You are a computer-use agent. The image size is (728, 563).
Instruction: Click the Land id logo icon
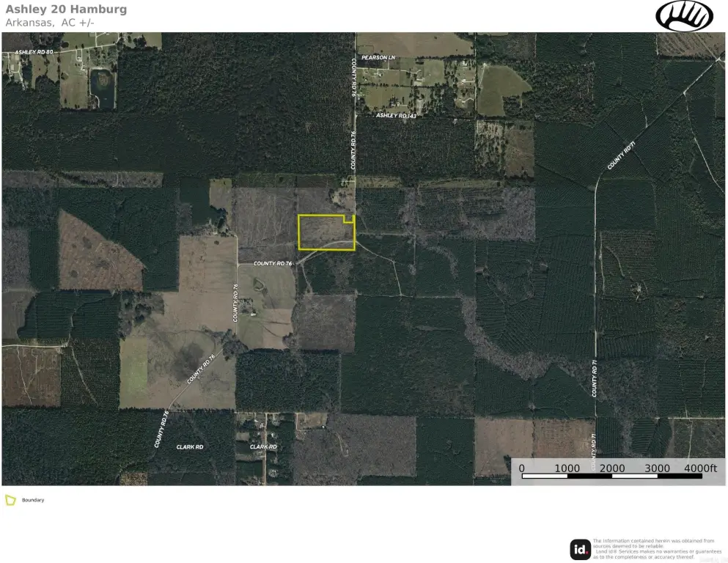tap(581, 549)
